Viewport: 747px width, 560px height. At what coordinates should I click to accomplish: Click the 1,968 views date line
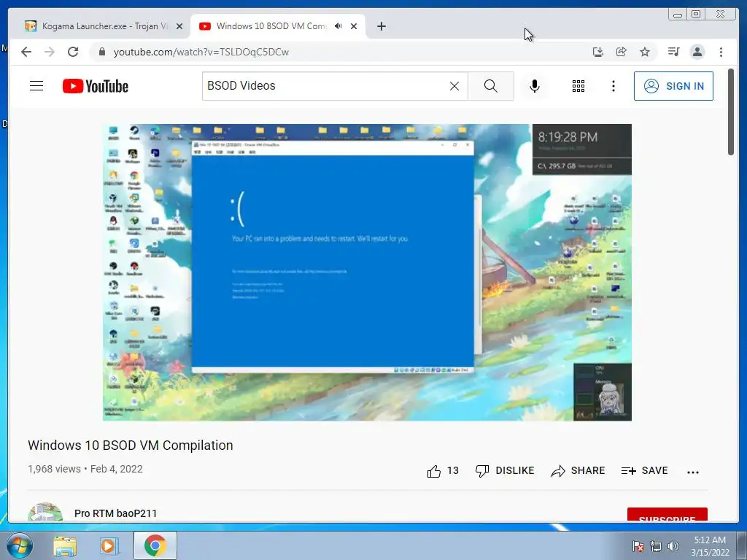point(85,469)
